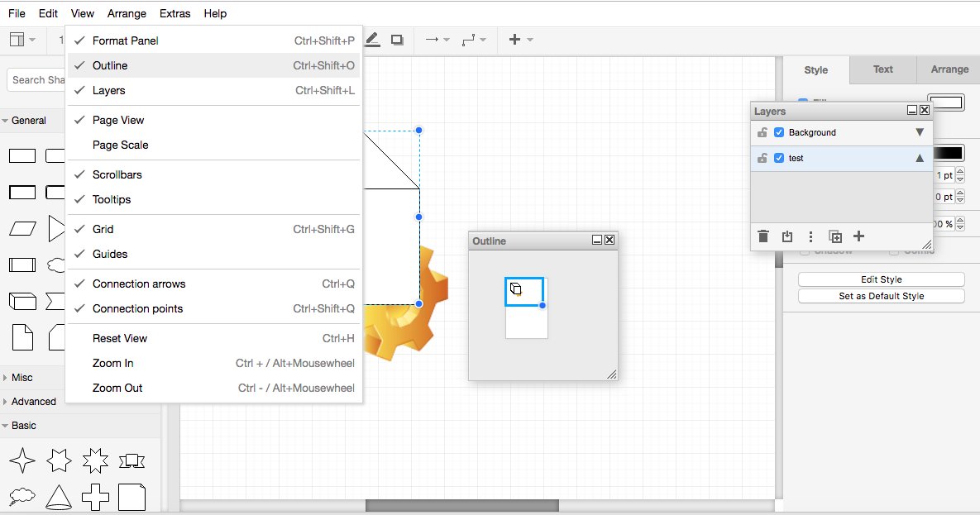Select the cone shape in Basic
Screen dimensions: 980x515
[59, 497]
